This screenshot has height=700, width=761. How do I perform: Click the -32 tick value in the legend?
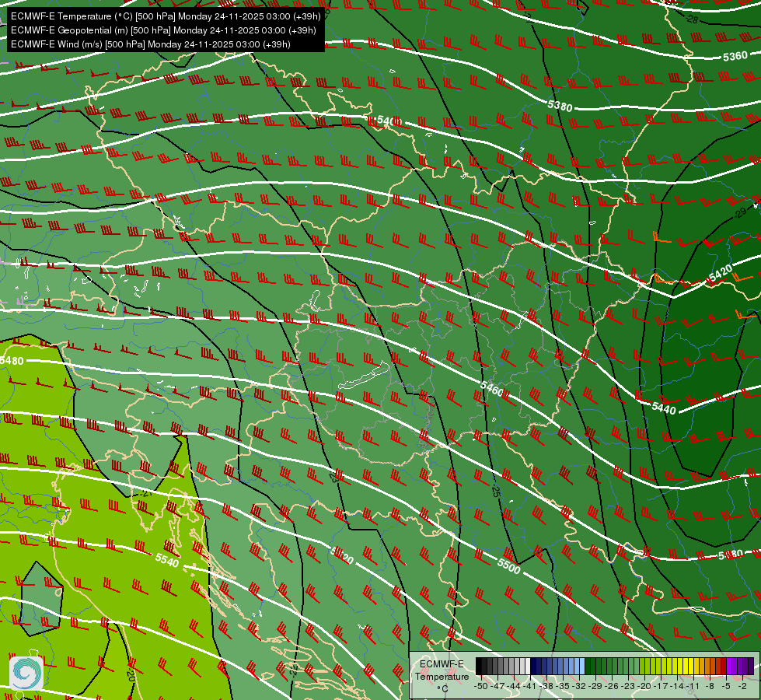(x=579, y=687)
